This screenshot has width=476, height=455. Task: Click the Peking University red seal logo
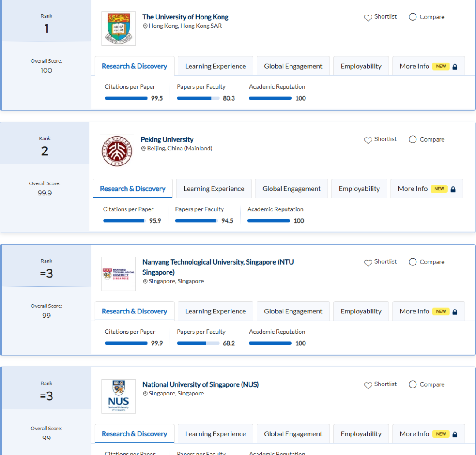coord(117,151)
